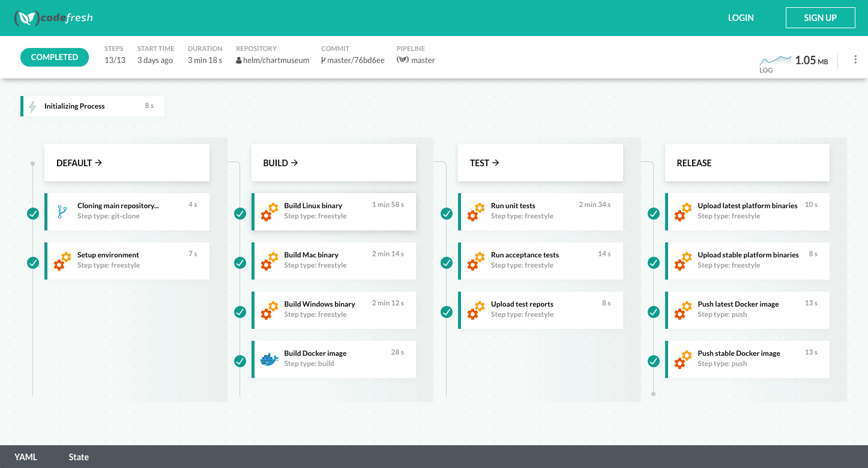
Task: Click the Codefresh logo in header
Action: click(53, 18)
